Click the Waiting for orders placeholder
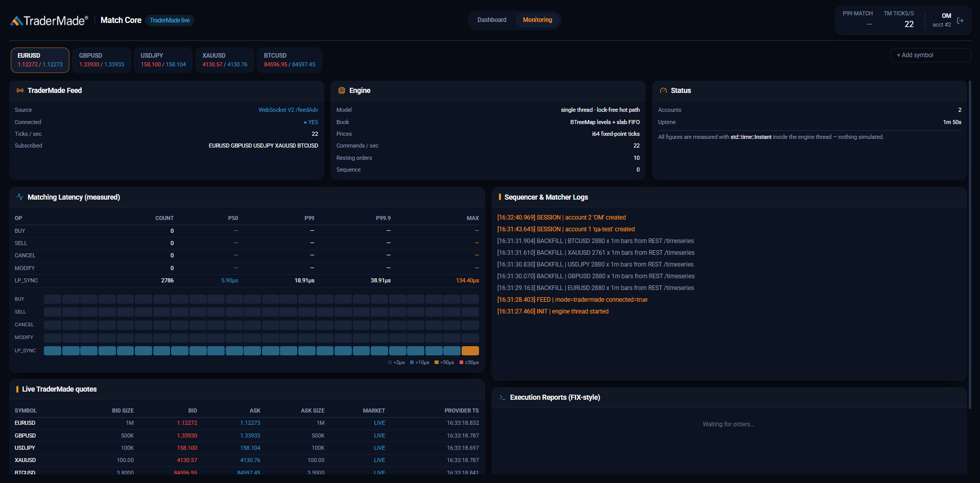980x483 pixels. coord(728,424)
